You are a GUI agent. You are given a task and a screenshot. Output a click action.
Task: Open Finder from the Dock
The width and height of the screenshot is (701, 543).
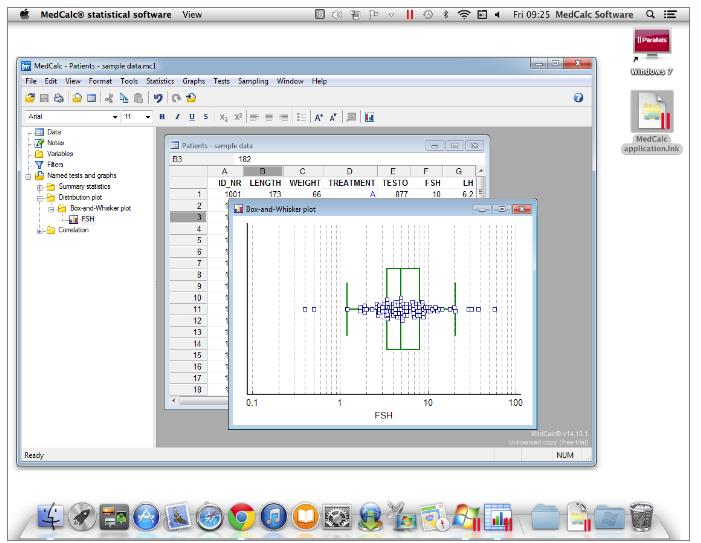tap(51, 517)
